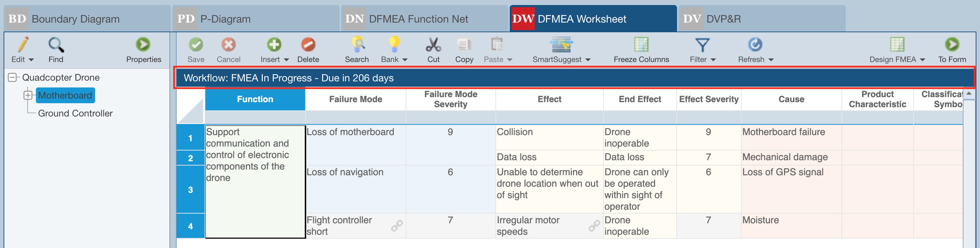Open the SmartSuggest dropdown
980x248 pixels.
point(587,59)
